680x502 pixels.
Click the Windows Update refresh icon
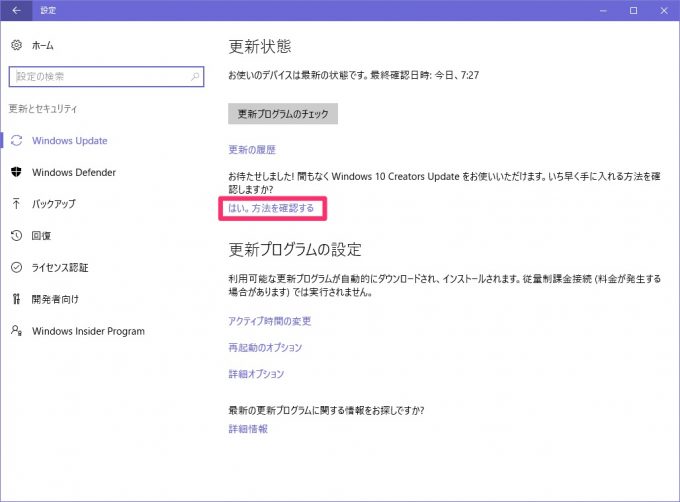[x=16, y=140]
